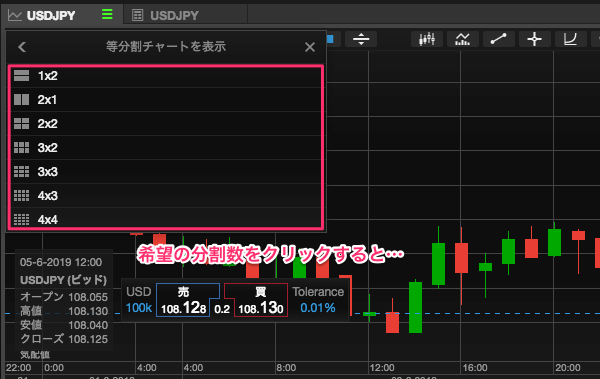
Task: Click the 0.2 spread value
Action: [x=222, y=309]
